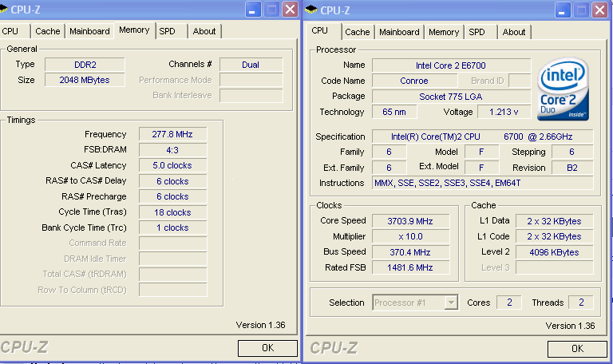Click the 2048 MBytes size field

[x=85, y=80]
